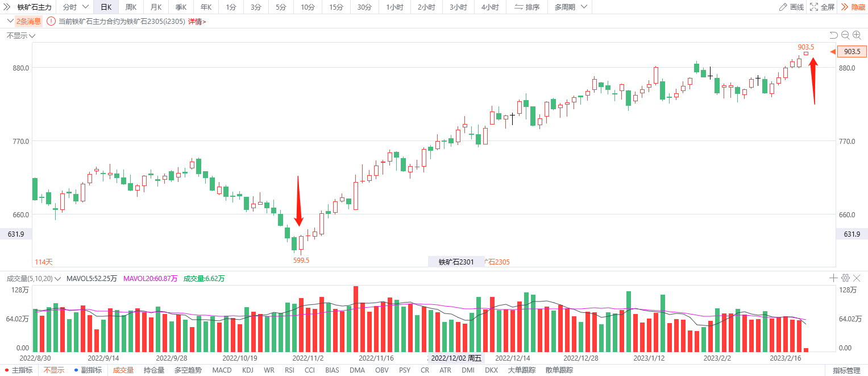
Task: Click the red exclamation alert icon
Action: [51, 22]
